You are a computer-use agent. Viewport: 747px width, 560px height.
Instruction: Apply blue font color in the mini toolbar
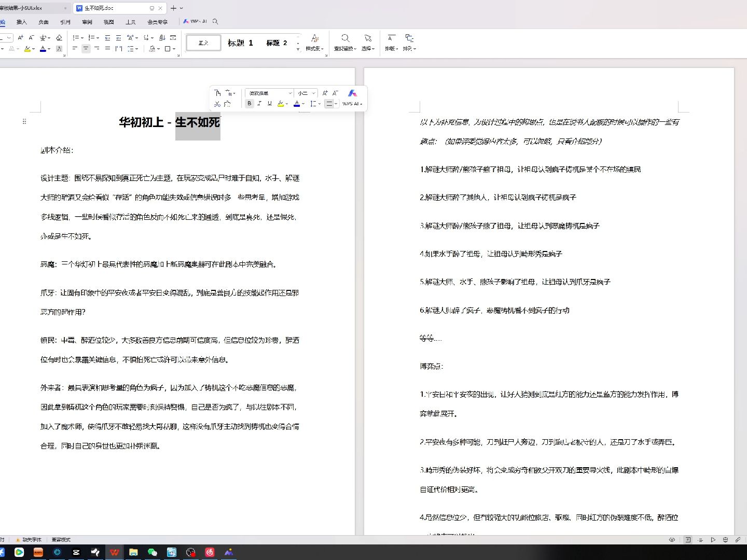pos(297,104)
